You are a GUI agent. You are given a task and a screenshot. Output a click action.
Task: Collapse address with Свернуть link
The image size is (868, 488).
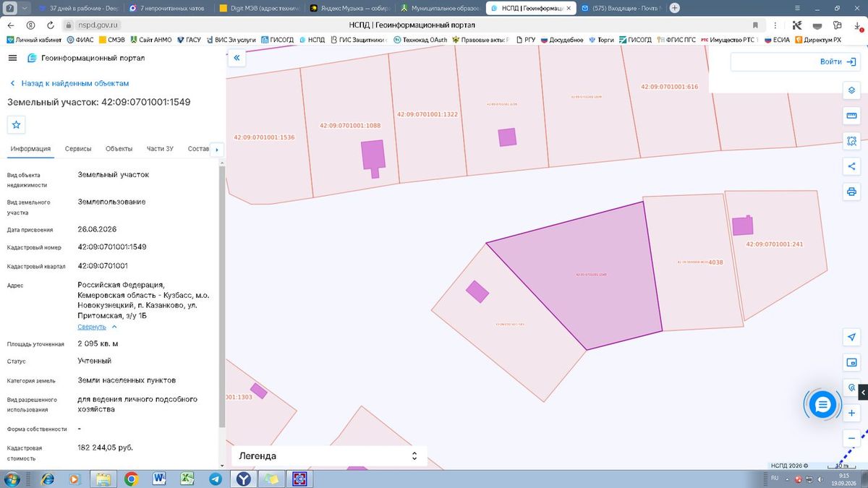[98, 327]
